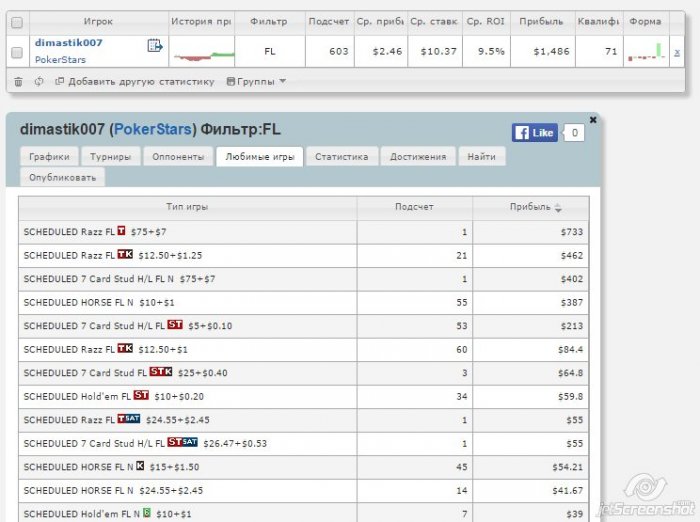Switch to the Графики tab
This screenshot has width=700, height=522.
(49, 157)
